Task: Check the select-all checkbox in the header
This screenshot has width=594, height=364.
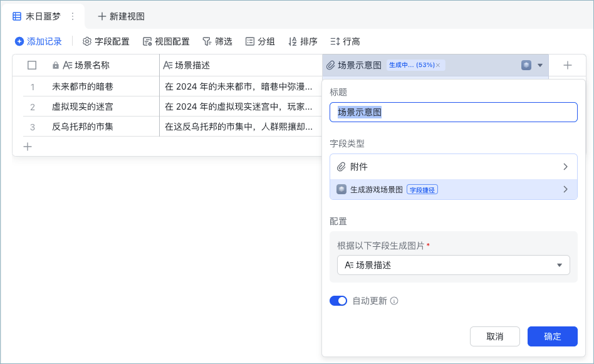Action: [x=32, y=65]
